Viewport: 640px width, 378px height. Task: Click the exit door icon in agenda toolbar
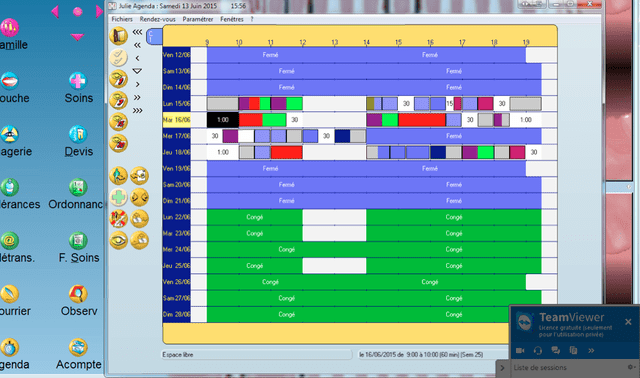pos(118,36)
